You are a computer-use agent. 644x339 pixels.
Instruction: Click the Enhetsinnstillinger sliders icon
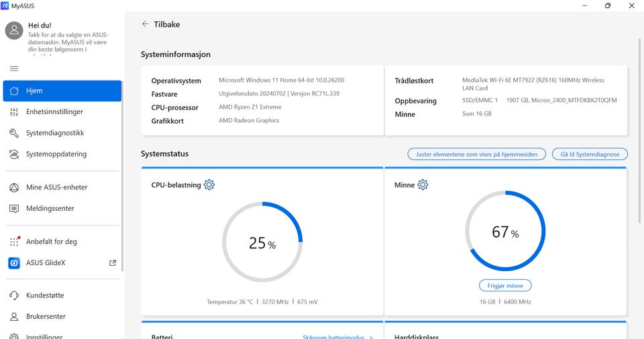tap(14, 111)
